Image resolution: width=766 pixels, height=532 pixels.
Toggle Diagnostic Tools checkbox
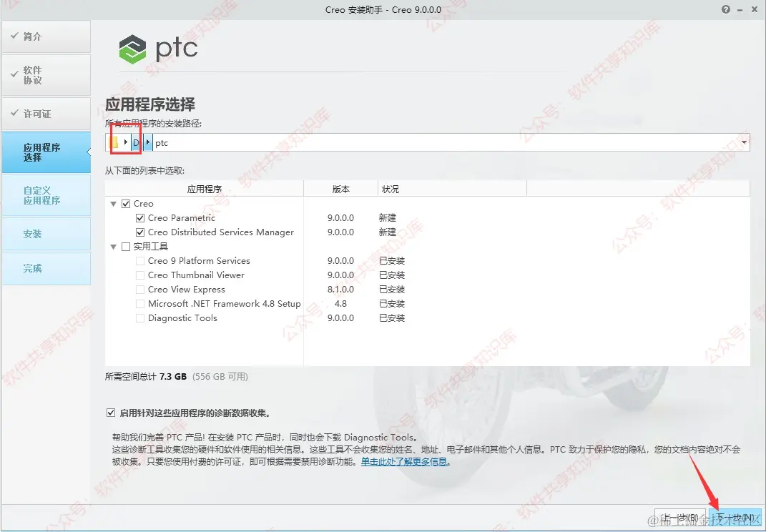(x=140, y=318)
